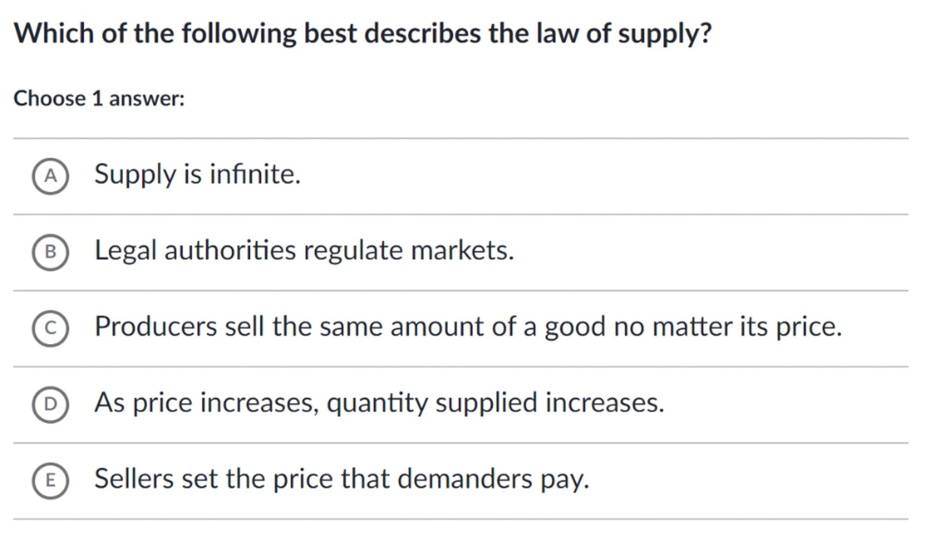Screen dimensions: 945x560
Task: Choose "Legal authorities regulate markets." answer text
Action: pos(304,250)
